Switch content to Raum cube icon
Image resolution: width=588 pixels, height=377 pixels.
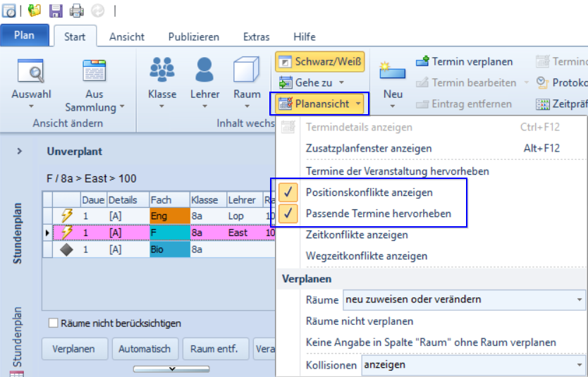tap(247, 70)
